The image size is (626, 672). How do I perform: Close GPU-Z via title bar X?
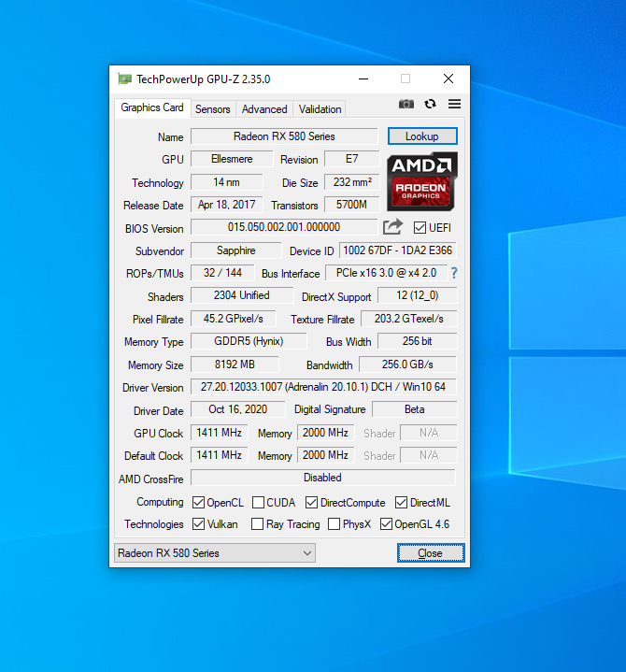click(448, 79)
